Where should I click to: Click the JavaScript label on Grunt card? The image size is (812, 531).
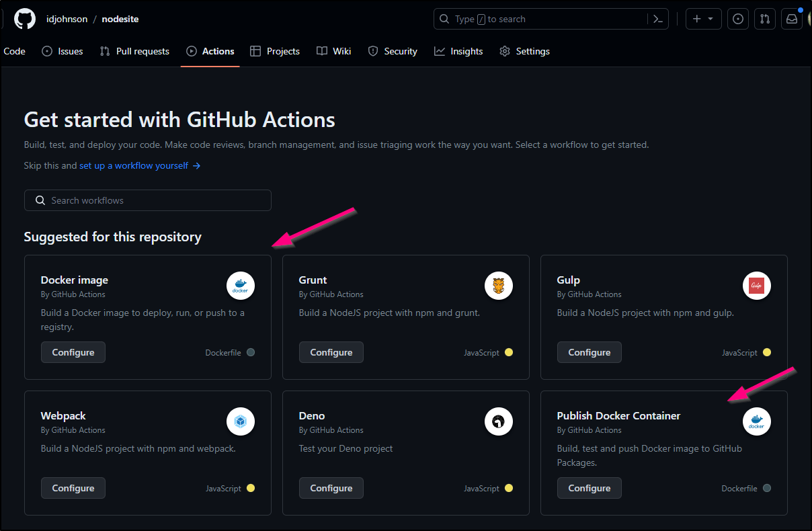[481, 352]
